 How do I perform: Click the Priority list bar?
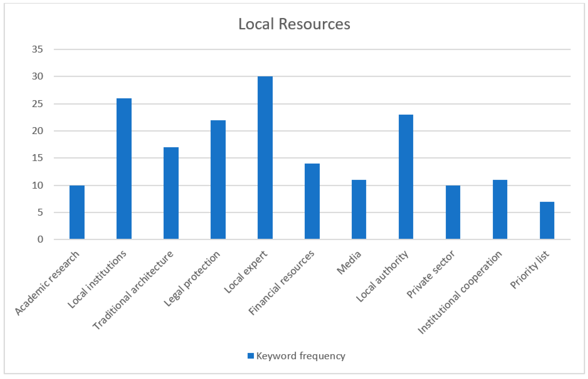click(x=547, y=220)
